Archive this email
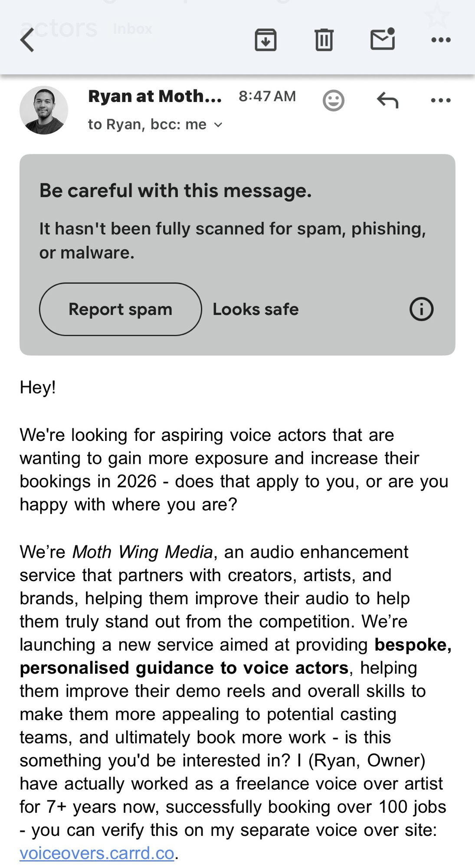 (265, 40)
